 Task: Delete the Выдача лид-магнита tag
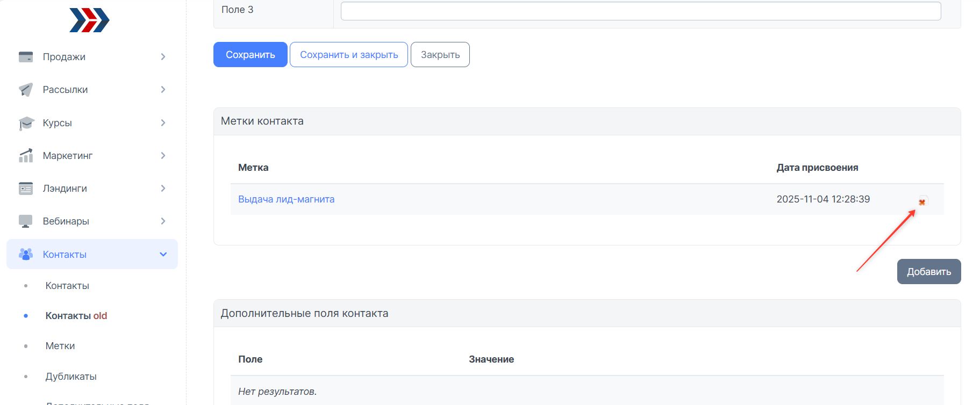point(922,202)
